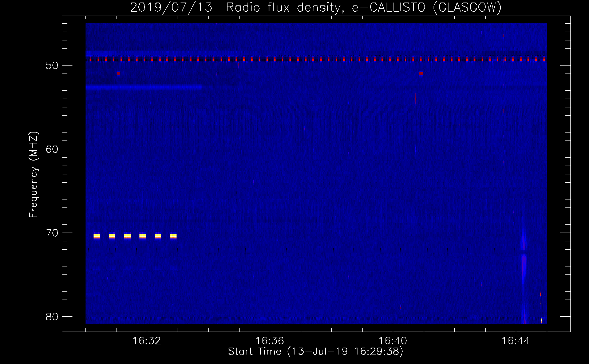Click the red dot near 51 MHz around 16:31
The image size is (589, 364).
point(118,73)
